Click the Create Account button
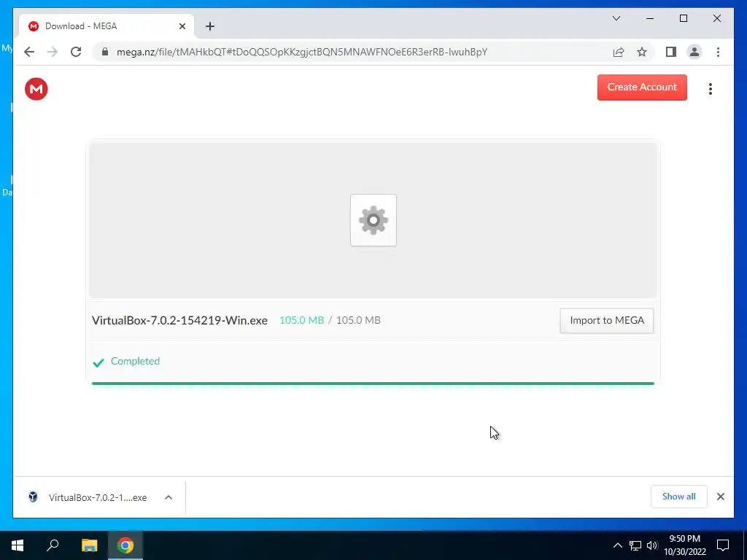 [642, 87]
